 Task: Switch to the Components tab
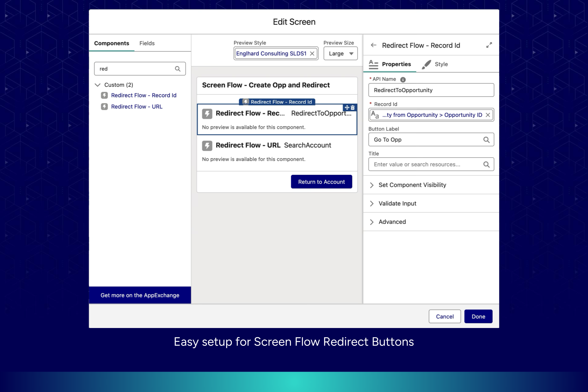(x=112, y=43)
